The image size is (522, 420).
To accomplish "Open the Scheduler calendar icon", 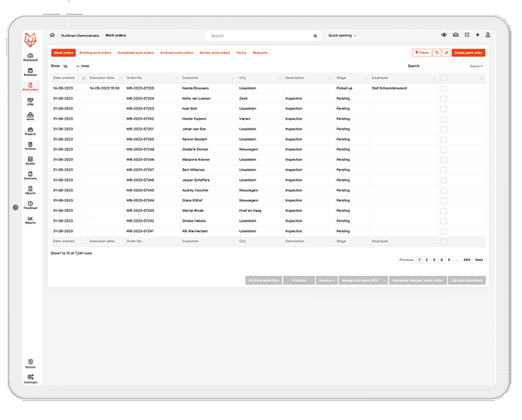I will (30, 71).
